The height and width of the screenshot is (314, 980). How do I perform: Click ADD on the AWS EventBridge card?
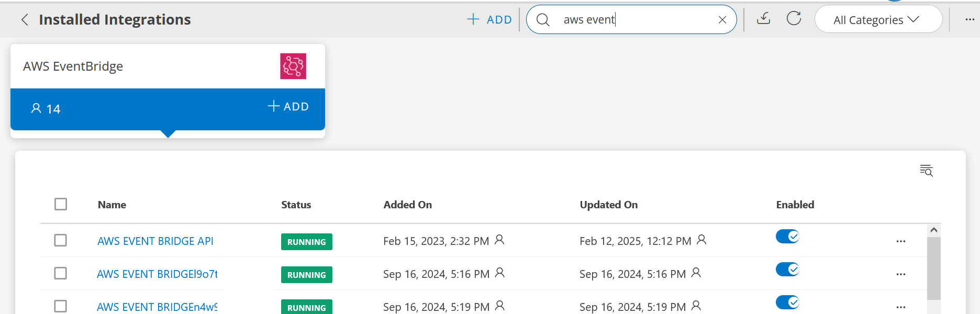[288, 107]
